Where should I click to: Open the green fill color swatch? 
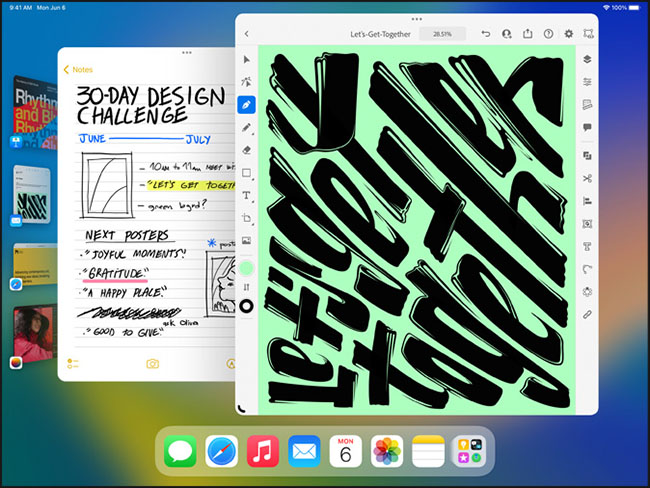(246, 268)
